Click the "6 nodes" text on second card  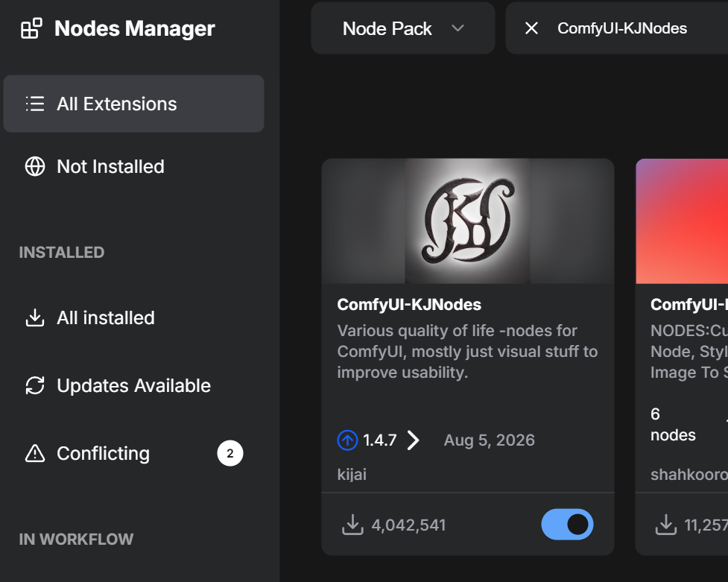pos(673,425)
